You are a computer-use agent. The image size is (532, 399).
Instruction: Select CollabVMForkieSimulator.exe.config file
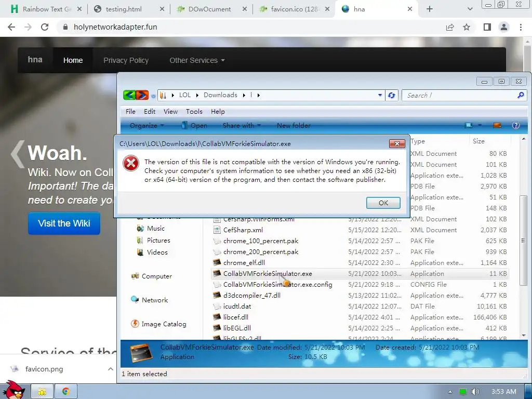tap(277, 284)
